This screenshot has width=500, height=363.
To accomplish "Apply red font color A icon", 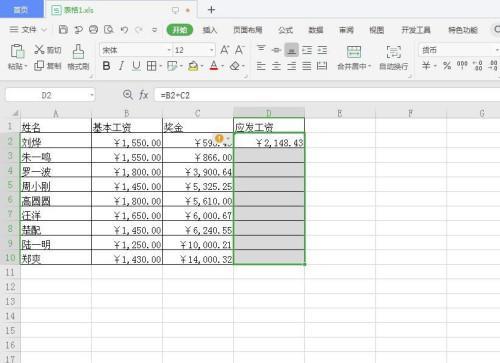I will click(214, 66).
